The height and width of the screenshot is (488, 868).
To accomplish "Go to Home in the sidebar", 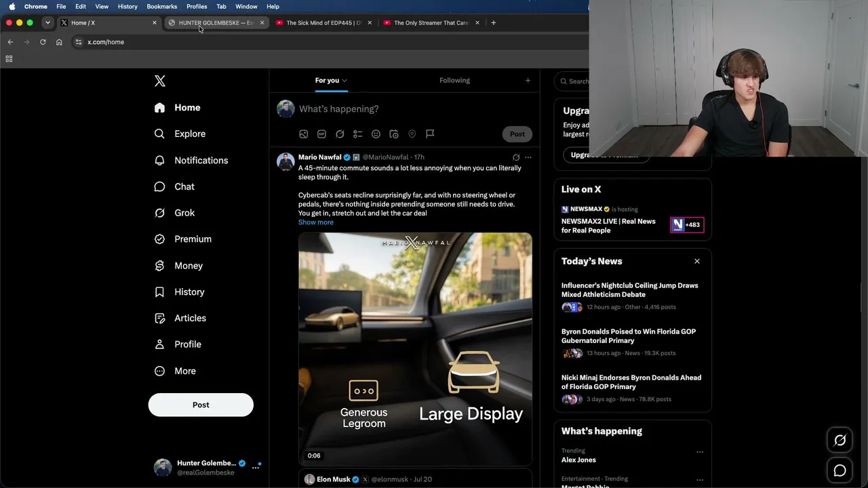I will click(x=177, y=108).
